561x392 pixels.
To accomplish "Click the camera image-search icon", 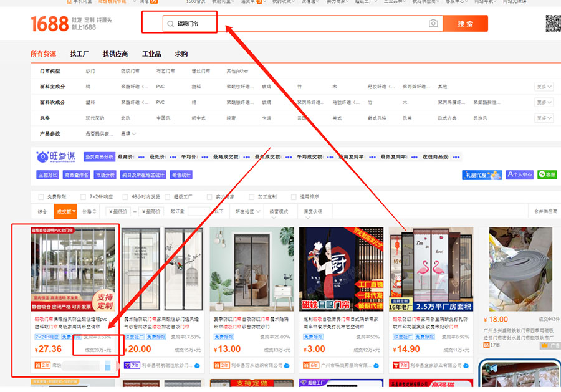I will point(433,24).
